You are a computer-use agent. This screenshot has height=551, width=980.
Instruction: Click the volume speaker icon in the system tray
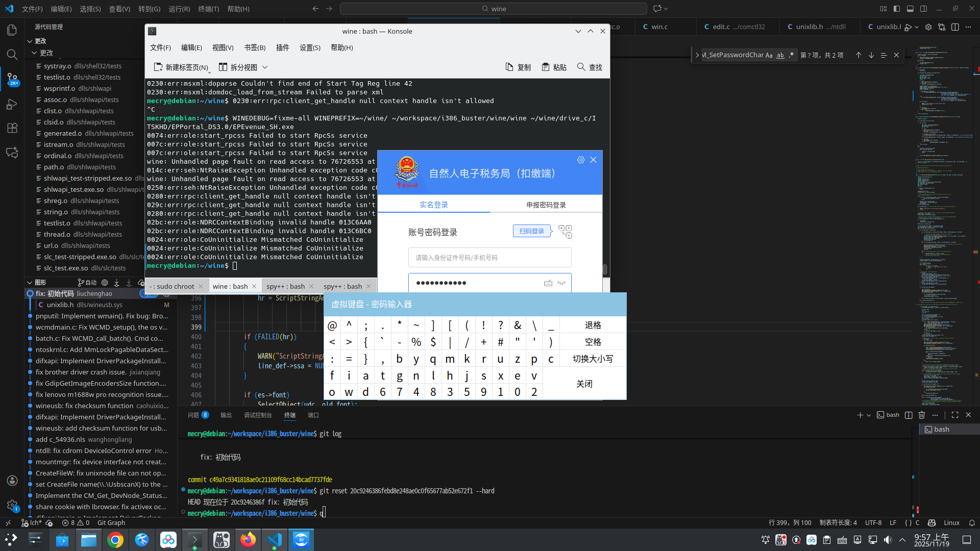888,540
